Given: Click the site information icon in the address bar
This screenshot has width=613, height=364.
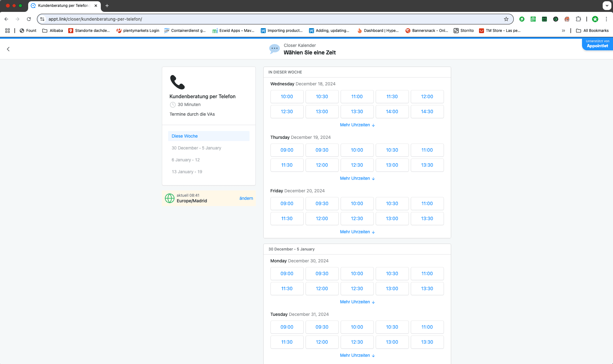Looking at the screenshot, I should [43, 19].
